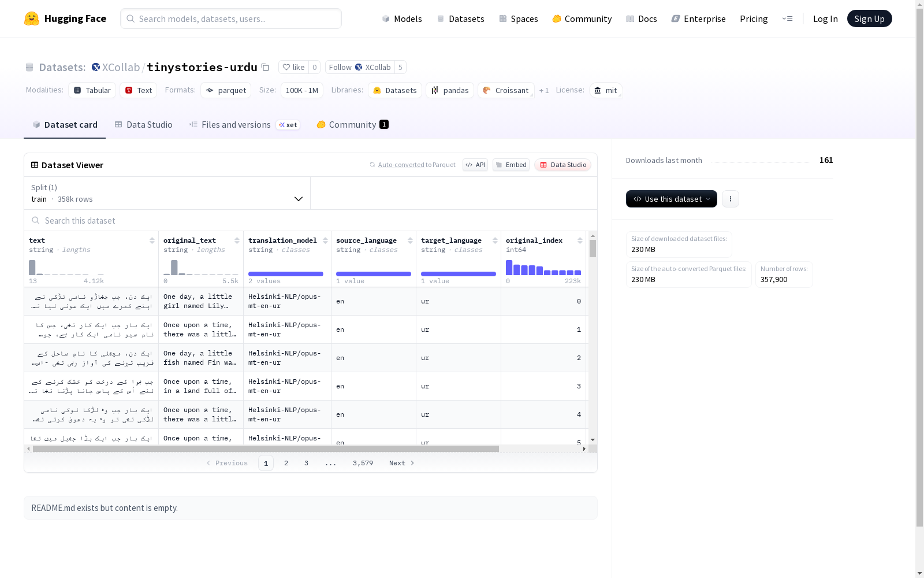Open the Spaces menu item
The image size is (924, 578).
pos(519,18)
